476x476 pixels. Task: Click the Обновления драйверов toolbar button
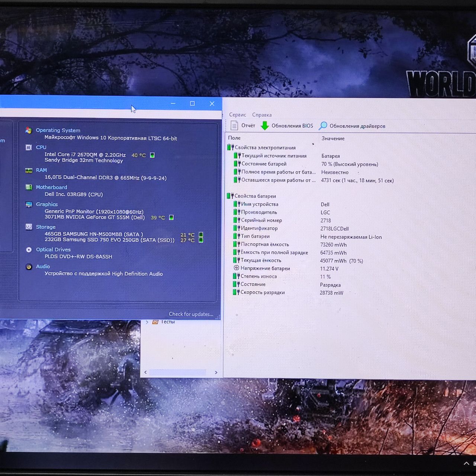[x=352, y=126]
